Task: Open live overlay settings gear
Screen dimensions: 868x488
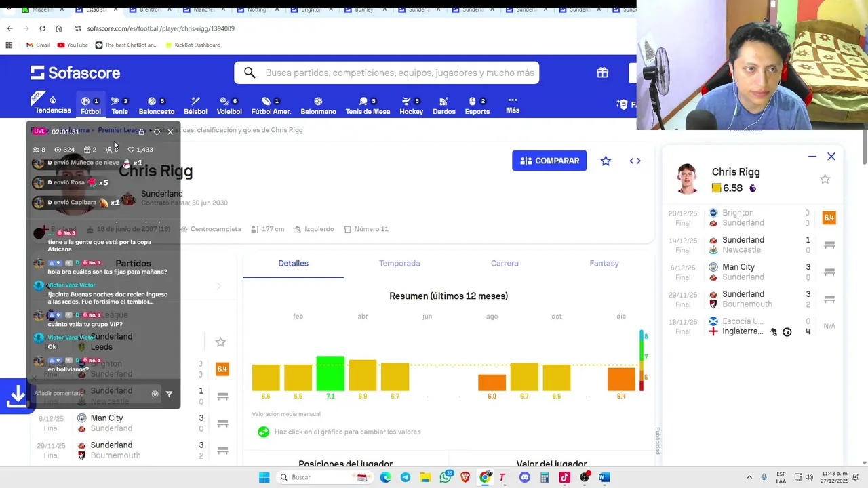Action: click(x=157, y=131)
